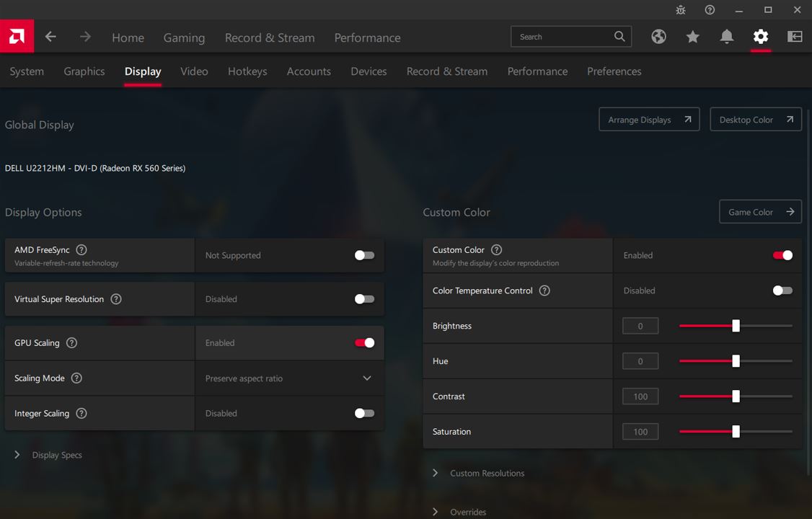Show help for Virtual Super Resolution
The height and width of the screenshot is (519, 812).
[x=116, y=299]
